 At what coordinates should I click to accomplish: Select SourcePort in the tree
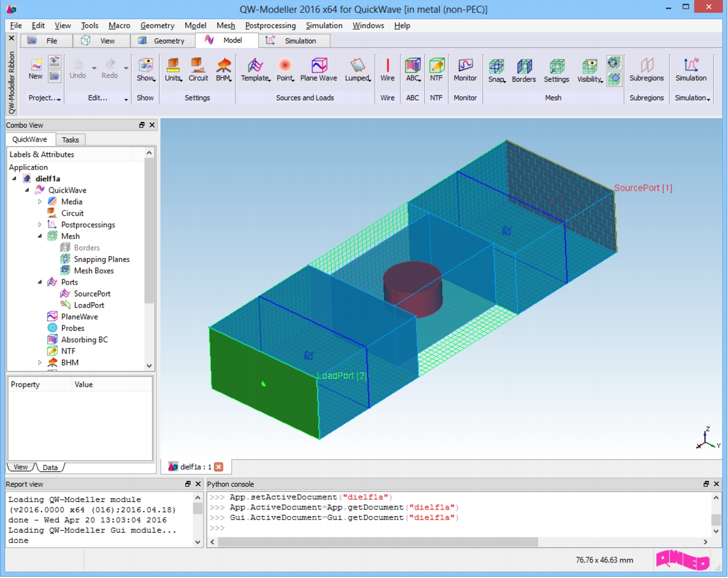point(85,294)
